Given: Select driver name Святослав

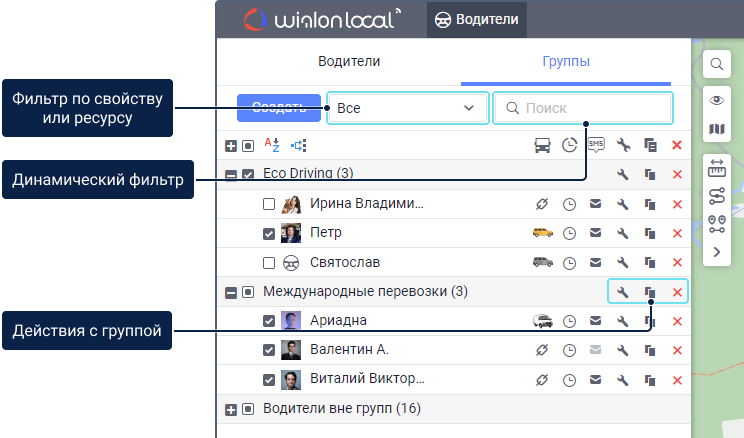Looking at the screenshot, I should [345, 262].
